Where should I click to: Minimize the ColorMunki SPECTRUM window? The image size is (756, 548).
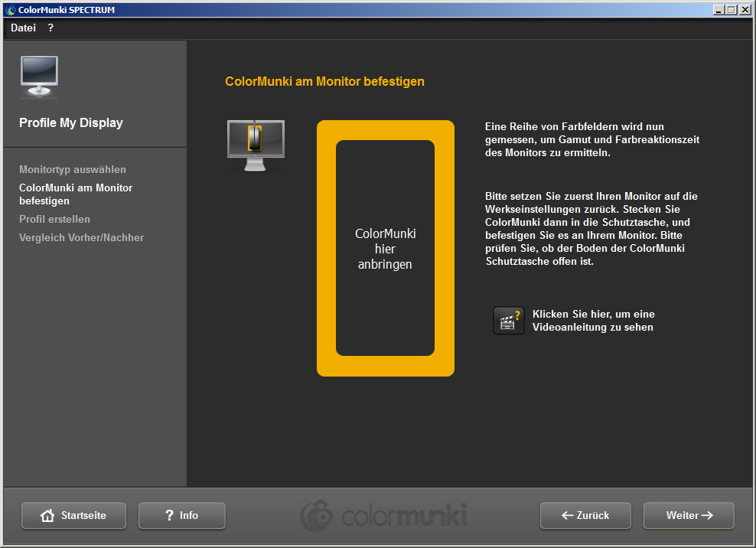click(x=719, y=10)
